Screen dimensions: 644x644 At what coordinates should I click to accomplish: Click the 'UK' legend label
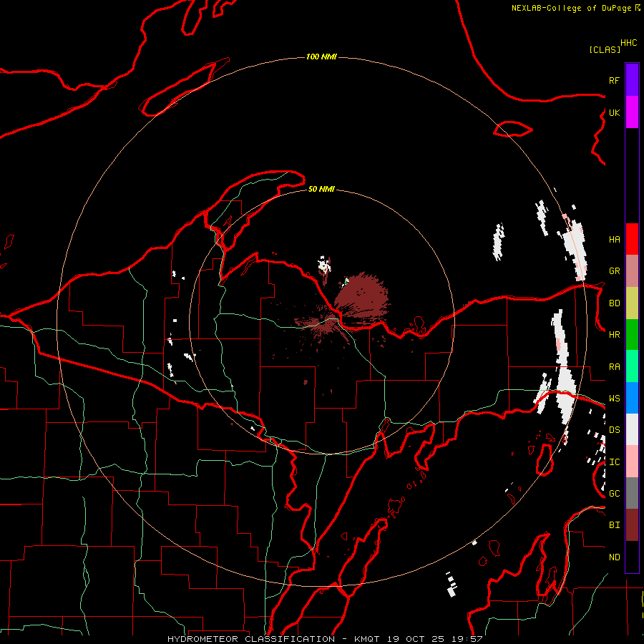[x=614, y=112]
